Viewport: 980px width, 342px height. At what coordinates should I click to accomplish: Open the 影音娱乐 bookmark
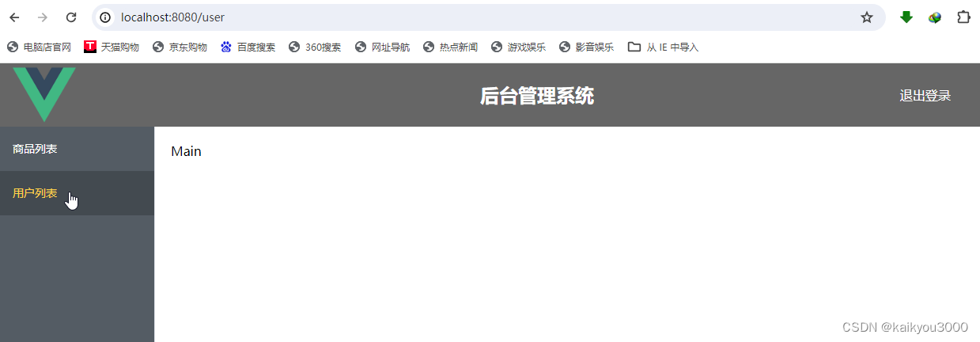[x=586, y=47]
